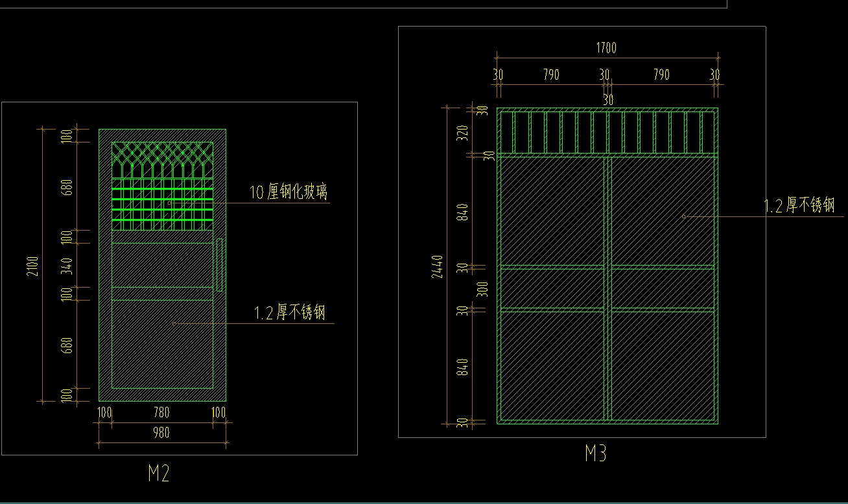Select the 1700 overall width dimension

pos(606,48)
